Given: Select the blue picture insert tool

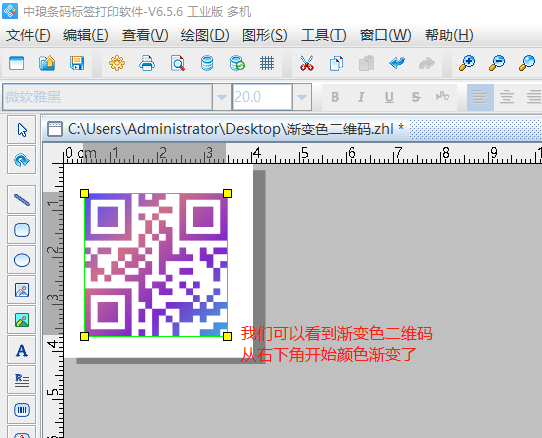Looking at the screenshot, I should point(22,290).
